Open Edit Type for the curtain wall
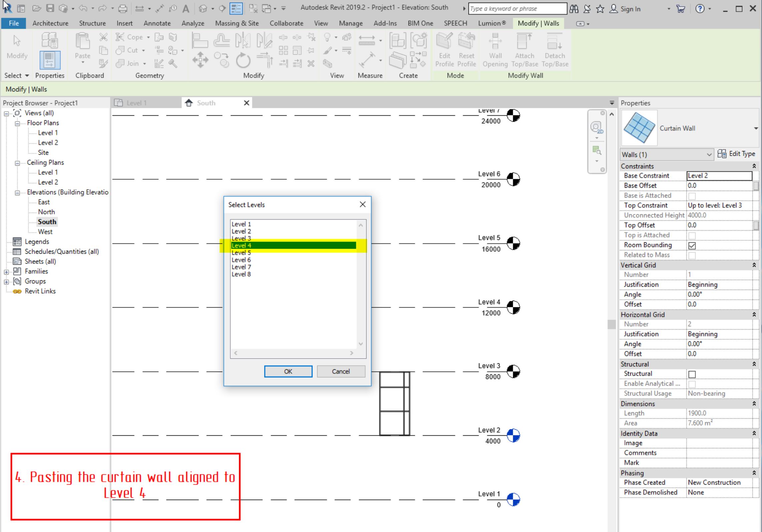Viewport: 762px width, 532px height. 737,154
